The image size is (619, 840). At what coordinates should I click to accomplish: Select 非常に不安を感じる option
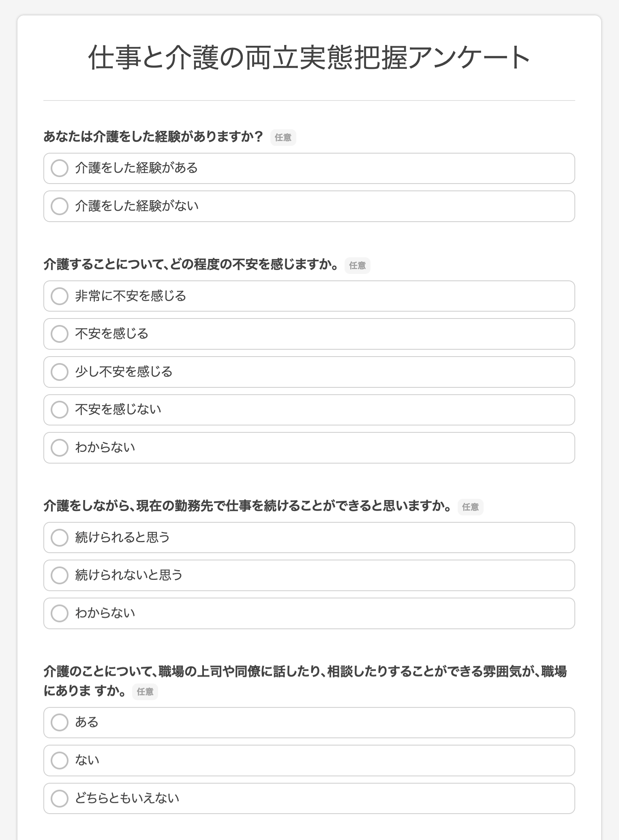[60, 296]
